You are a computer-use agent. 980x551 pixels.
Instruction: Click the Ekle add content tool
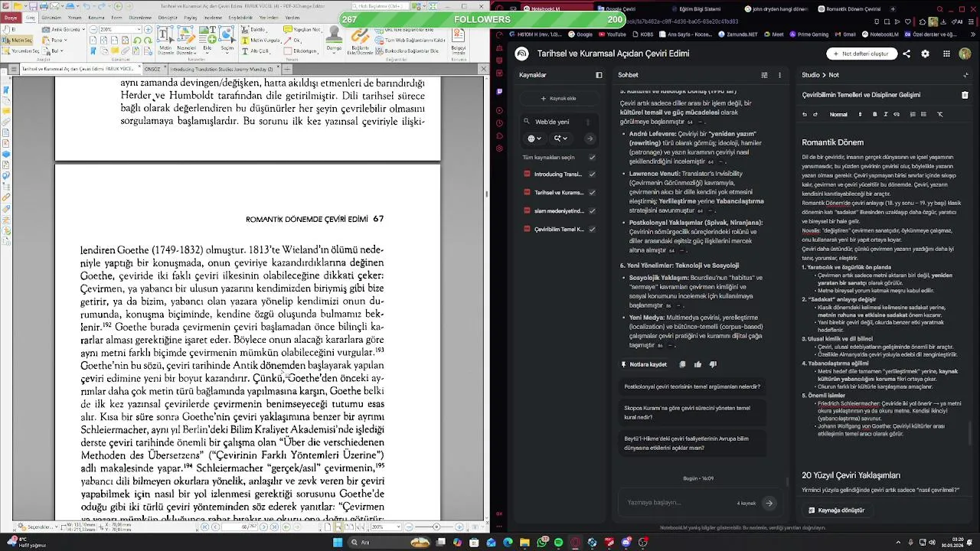coord(207,40)
